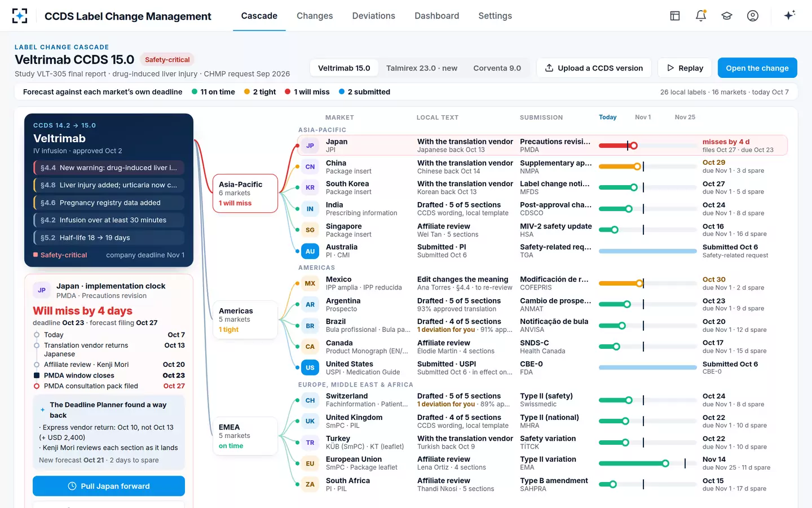This screenshot has height=508, width=812.
Task: Click the JP badge in Japan market row
Action: [x=310, y=146]
